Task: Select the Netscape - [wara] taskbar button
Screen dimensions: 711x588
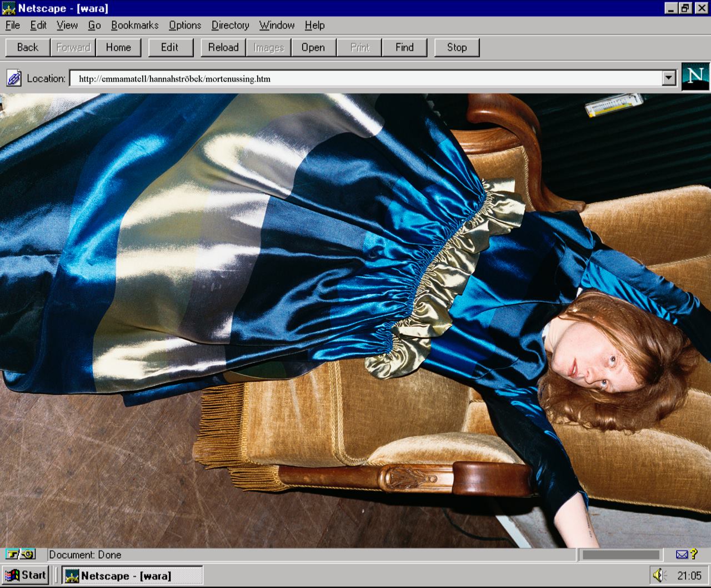Action: click(132, 576)
